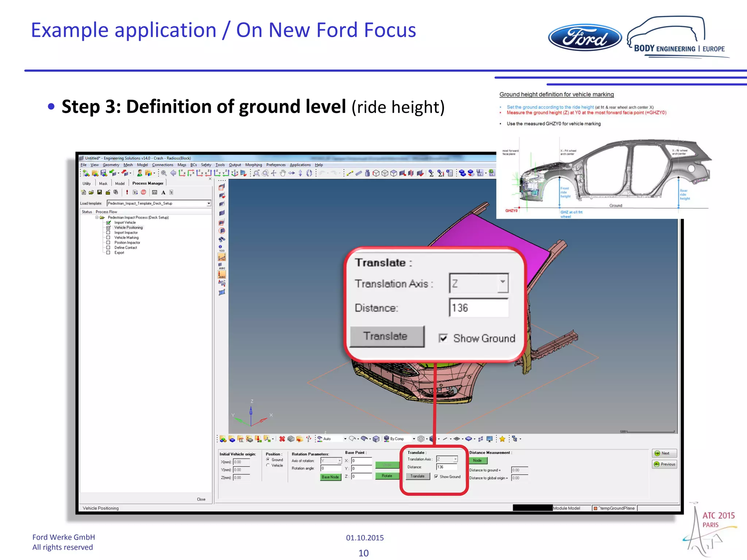This screenshot has height=560, width=747.
Task: Click the red stop sign icon
Action: (x=143, y=192)
